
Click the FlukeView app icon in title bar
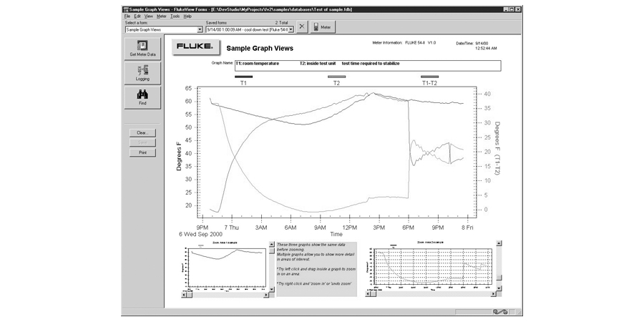point(126,9)
